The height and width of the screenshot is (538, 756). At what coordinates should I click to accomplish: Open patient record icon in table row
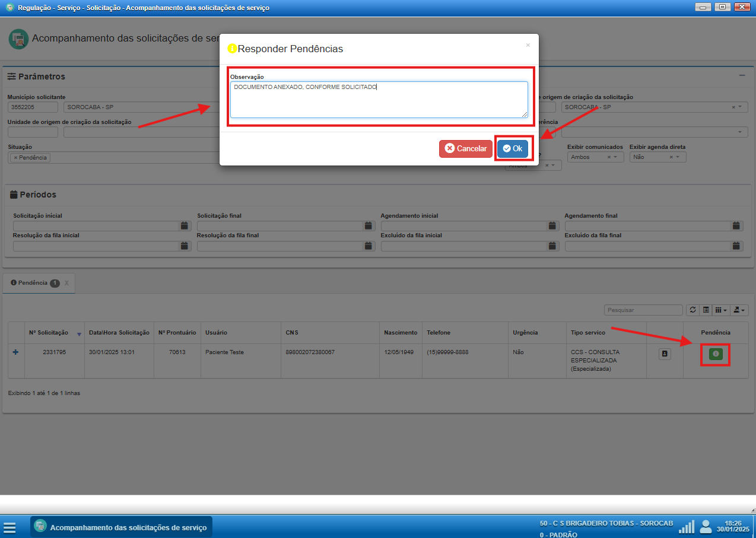[x=665, y=354]
